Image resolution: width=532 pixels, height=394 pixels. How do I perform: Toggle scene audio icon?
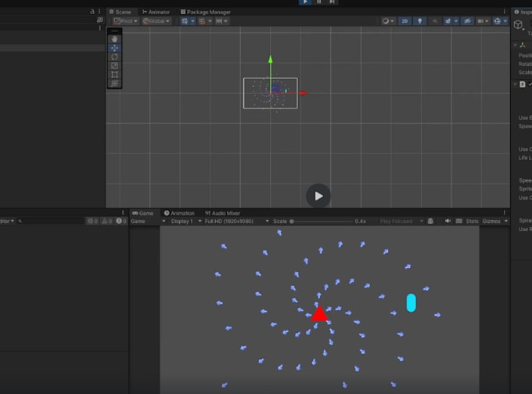[435, 21]
